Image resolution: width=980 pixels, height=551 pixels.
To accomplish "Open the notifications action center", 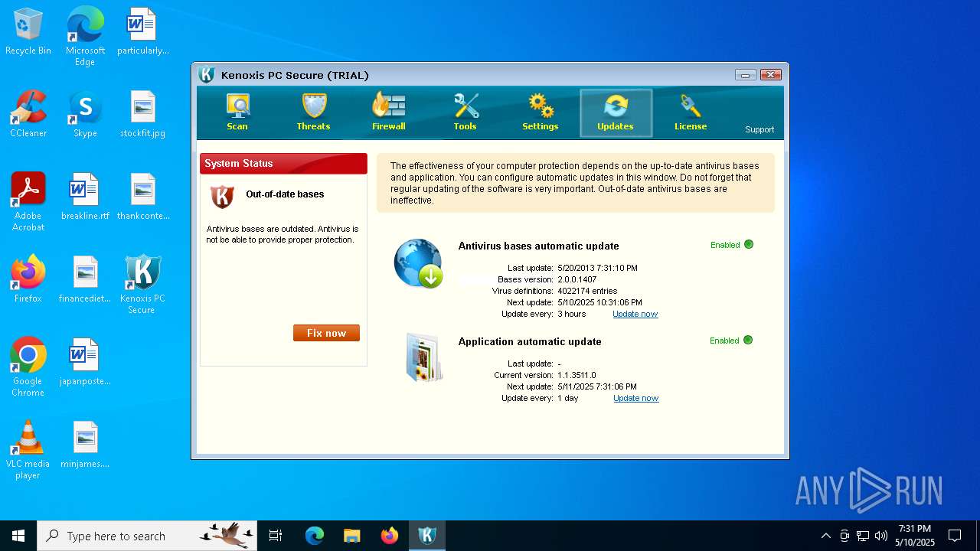I will coord(955,536).
